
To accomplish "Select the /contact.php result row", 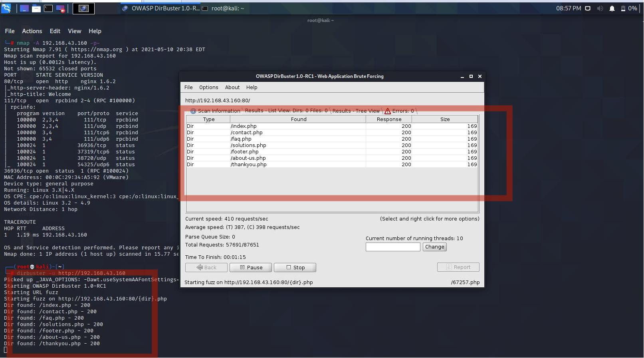I will (332, 133).
